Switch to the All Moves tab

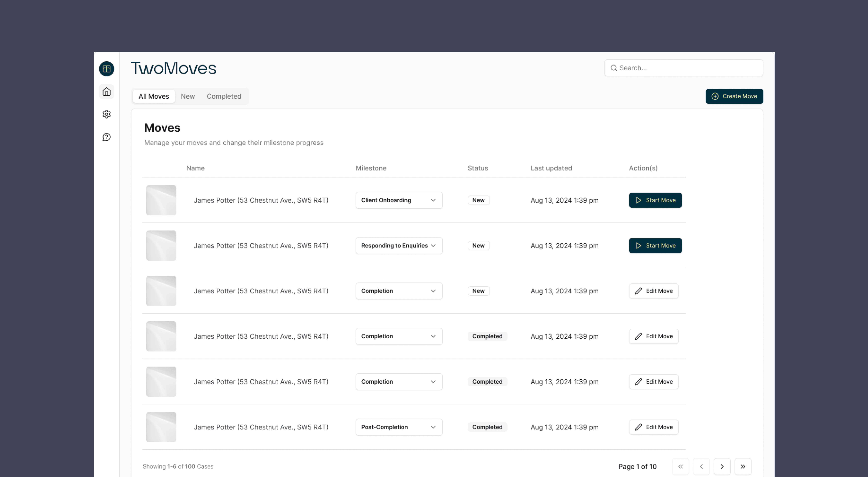point(154,96)
